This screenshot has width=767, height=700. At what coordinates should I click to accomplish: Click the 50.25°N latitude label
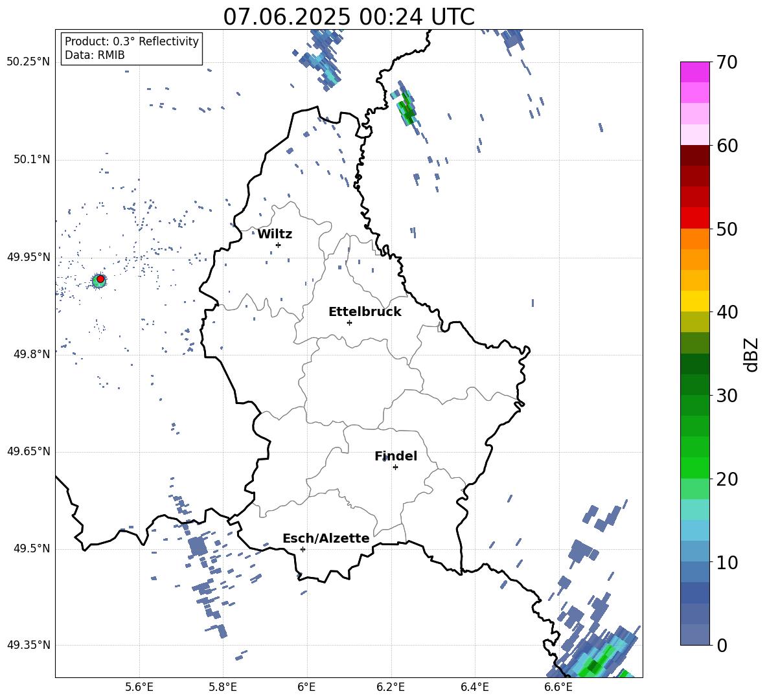tap(29, 62)
